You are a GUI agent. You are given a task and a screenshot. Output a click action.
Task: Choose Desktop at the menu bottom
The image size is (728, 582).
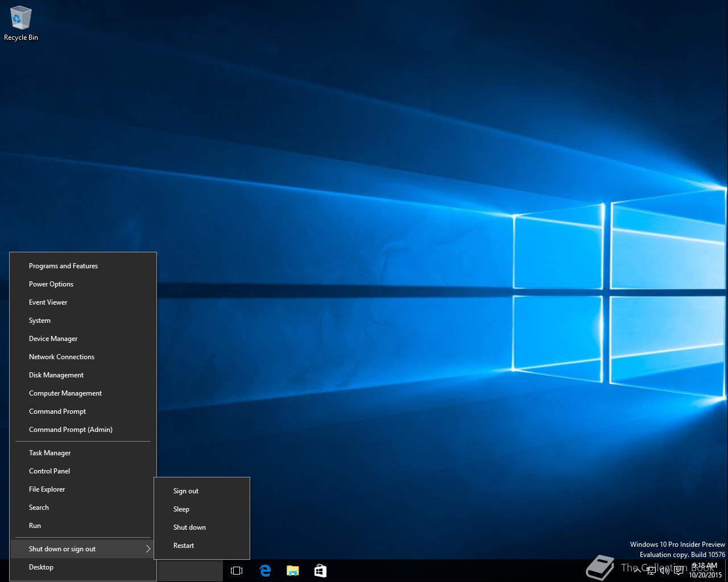tap(83, 567)
